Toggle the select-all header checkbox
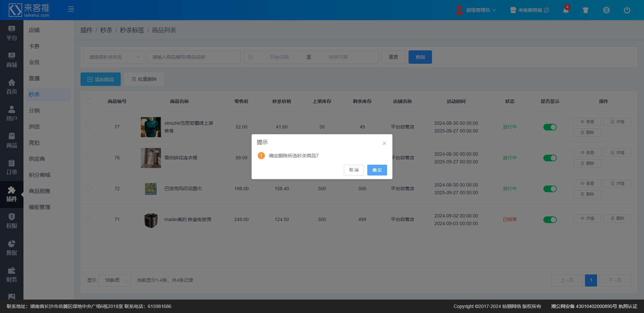Screen dimensions: 644x313 (x=89, y=101)
